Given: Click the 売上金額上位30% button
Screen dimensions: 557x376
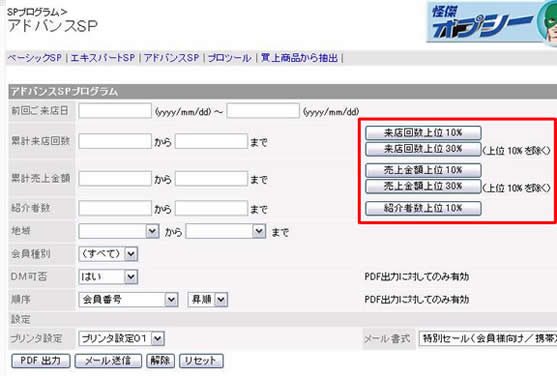Looking at the screenshot, I should point(423,186).
